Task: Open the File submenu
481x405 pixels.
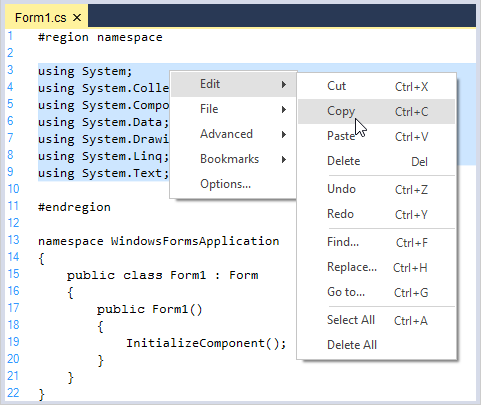Action: point(233,109)
